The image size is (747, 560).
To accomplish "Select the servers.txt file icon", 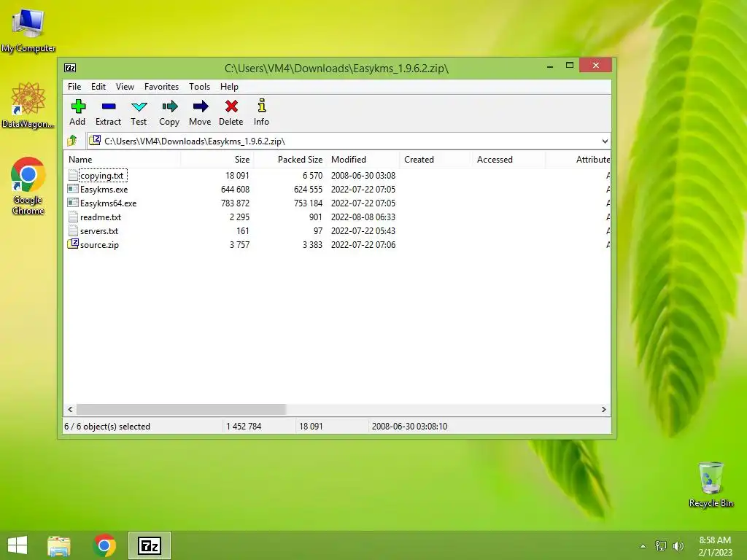I will (73, 231).
